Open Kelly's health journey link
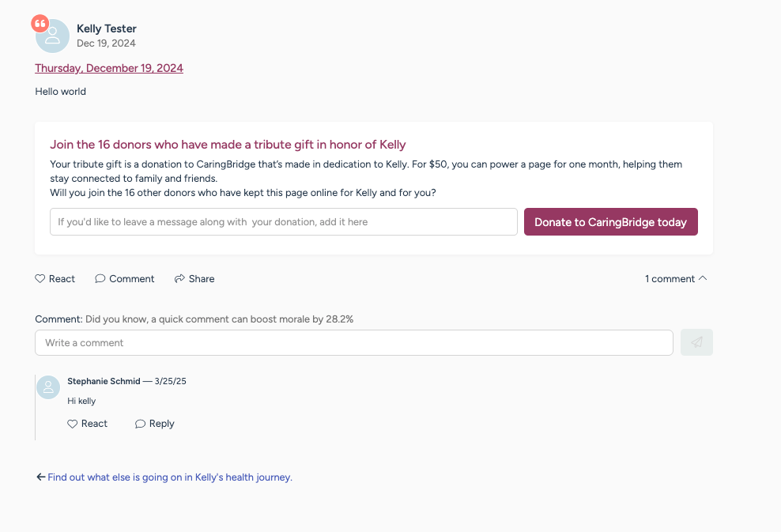 click(x=170, y=477)
